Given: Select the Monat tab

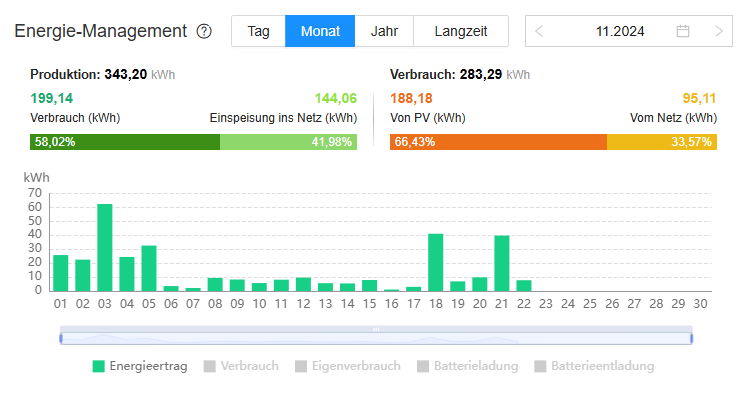Looking at the screenshot, I should click(320, 31).
